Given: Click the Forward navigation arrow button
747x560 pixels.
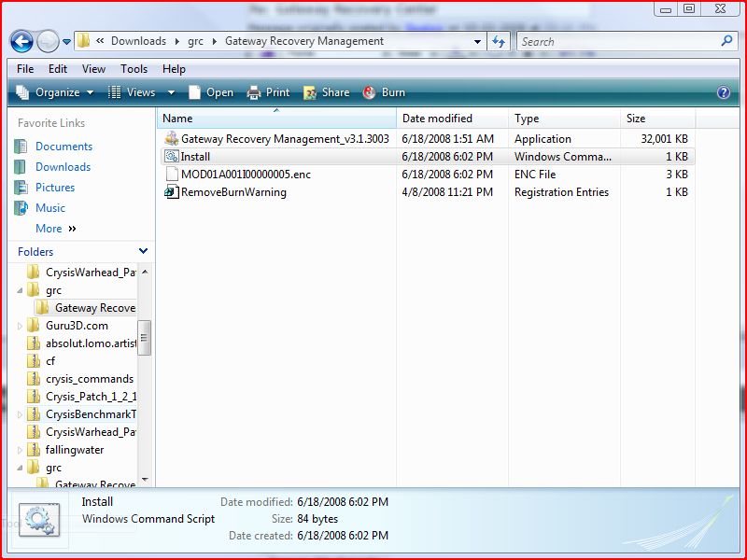Looking at the screenshot, I should [48, 41].
